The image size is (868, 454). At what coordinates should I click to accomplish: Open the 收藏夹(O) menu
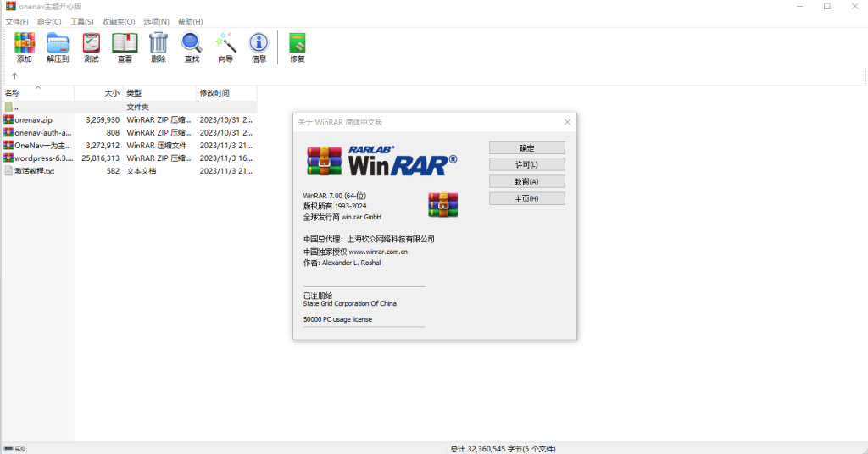tap(119, 21)
